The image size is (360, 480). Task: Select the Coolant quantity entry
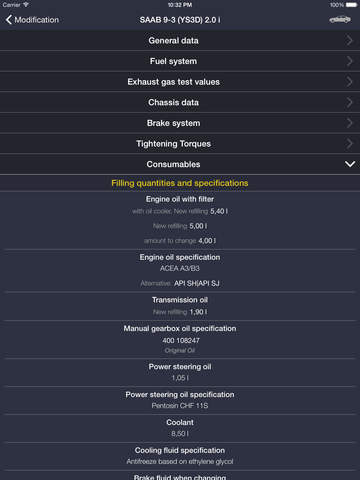click(x=180, y=434)
